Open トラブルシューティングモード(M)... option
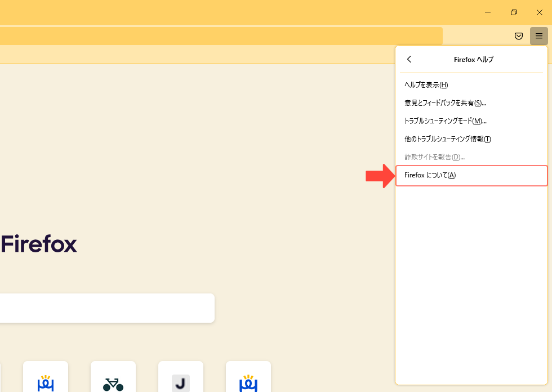 [x=471, y=121]
